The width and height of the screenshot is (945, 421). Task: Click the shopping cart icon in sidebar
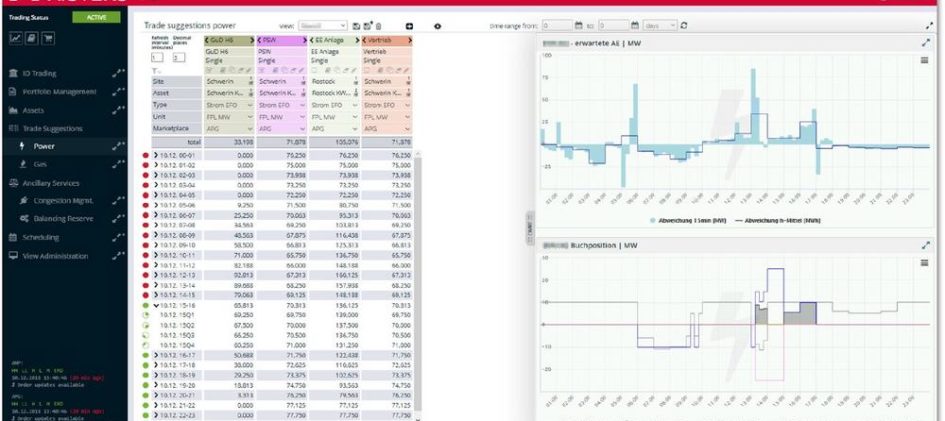46,38
